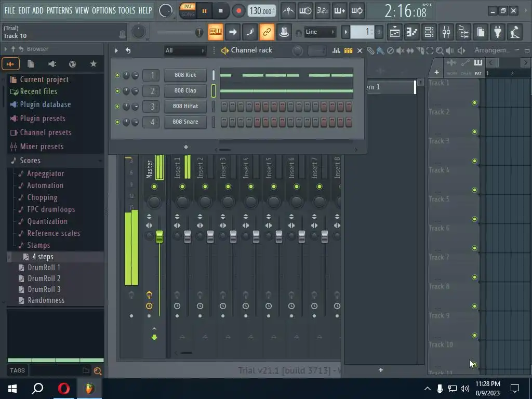This screenshot has width=532, height=399.
Task: Open the Line snap dropdown
Action: click(x=320, y=32)
